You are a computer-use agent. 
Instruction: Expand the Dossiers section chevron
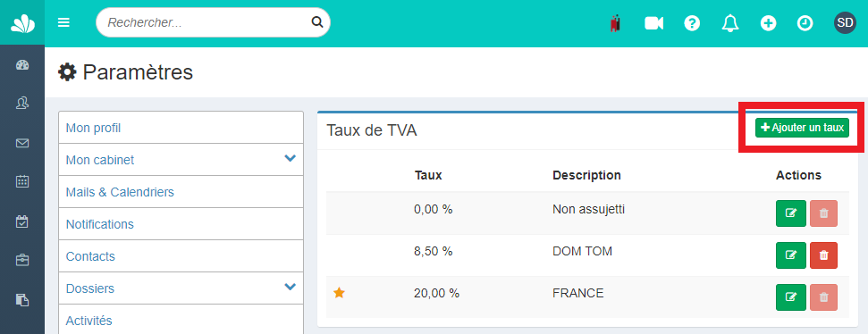[290, 287]
